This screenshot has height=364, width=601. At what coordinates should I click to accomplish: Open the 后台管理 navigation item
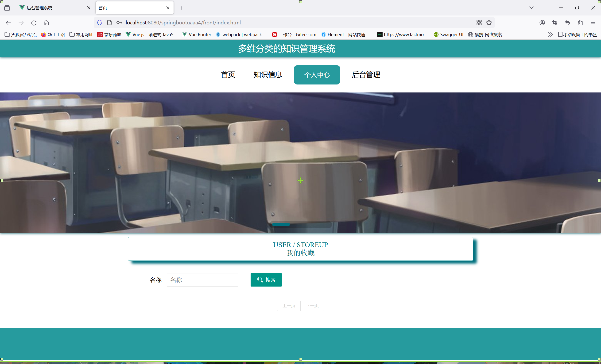pos(366,75)
